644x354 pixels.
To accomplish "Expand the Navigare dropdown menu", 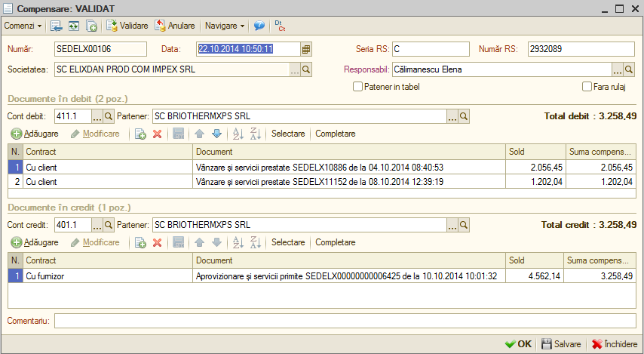I will [x=225, y=26].
